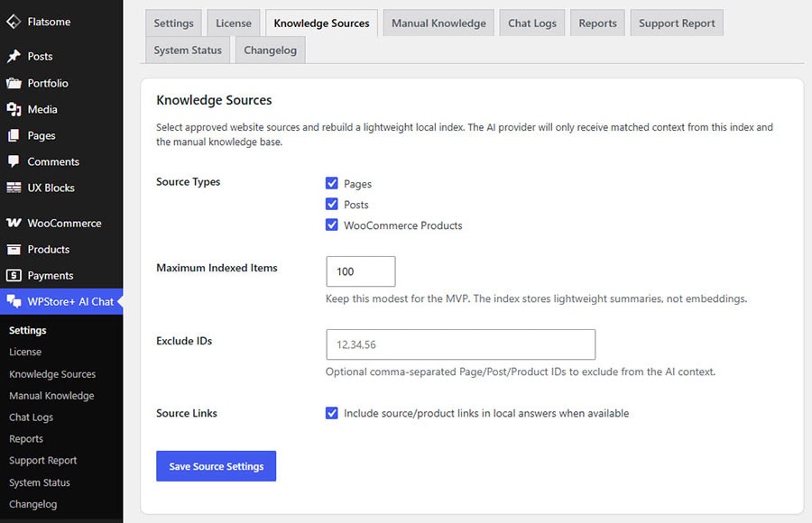This screenshot has width=812, height=523.
Task: Open the Changelog tab
Action: (271, 50)
